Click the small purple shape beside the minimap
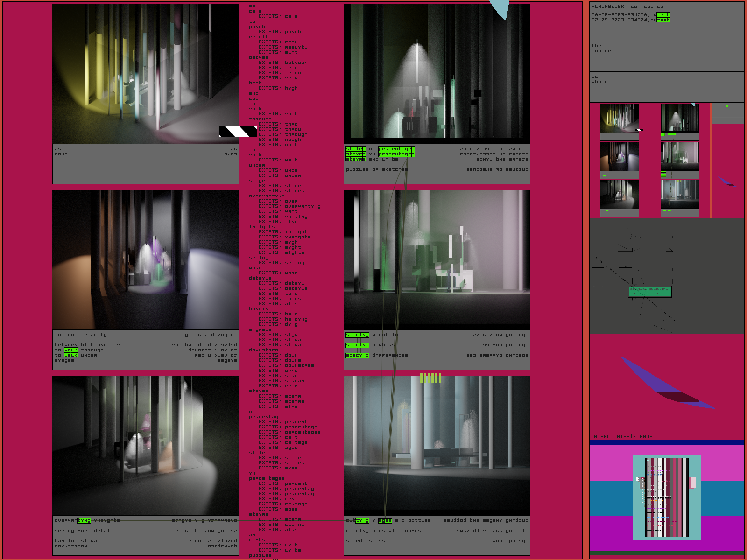This screenshot has width=747, height=560. 727,182
